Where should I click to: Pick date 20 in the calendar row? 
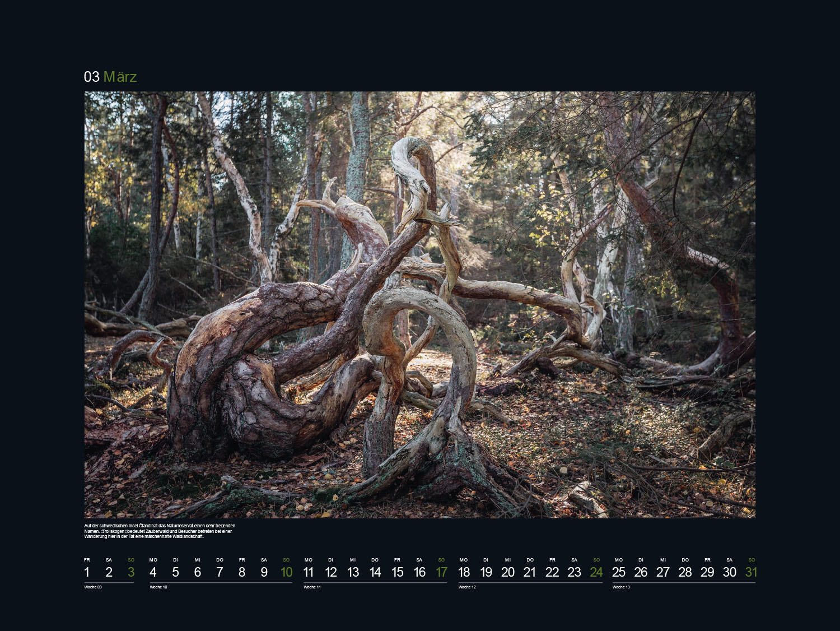coord(508,572)
